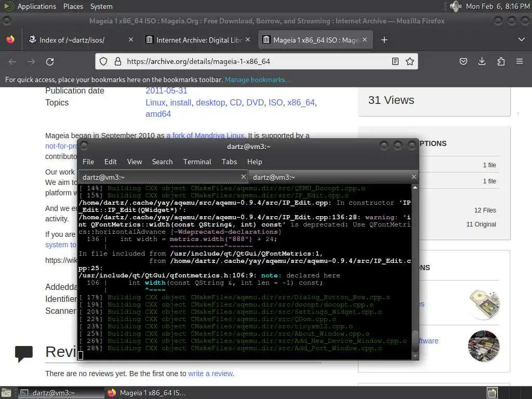Open terminal Tabs menu
This screenshot has height=399, width=532.
(229, 162)
